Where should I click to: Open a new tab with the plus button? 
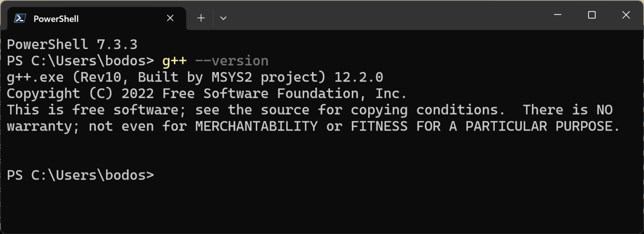pyautogui.click(x=201, y=18)
